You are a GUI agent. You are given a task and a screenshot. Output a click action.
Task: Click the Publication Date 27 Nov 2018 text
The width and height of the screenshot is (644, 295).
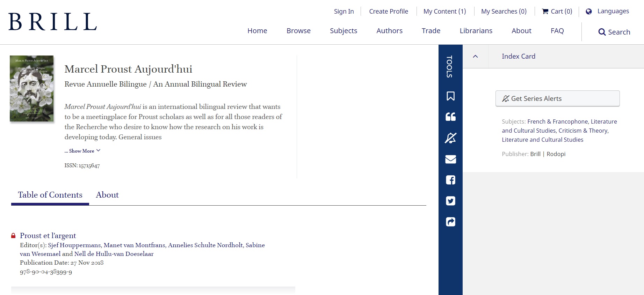coord(62,263)
